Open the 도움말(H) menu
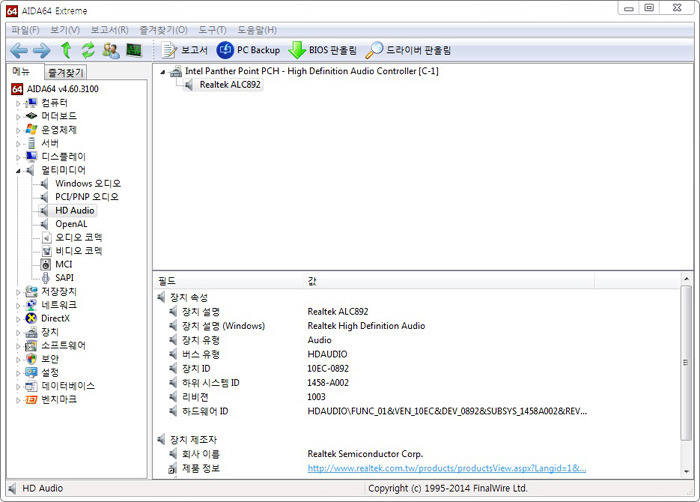 pos(257,30)
